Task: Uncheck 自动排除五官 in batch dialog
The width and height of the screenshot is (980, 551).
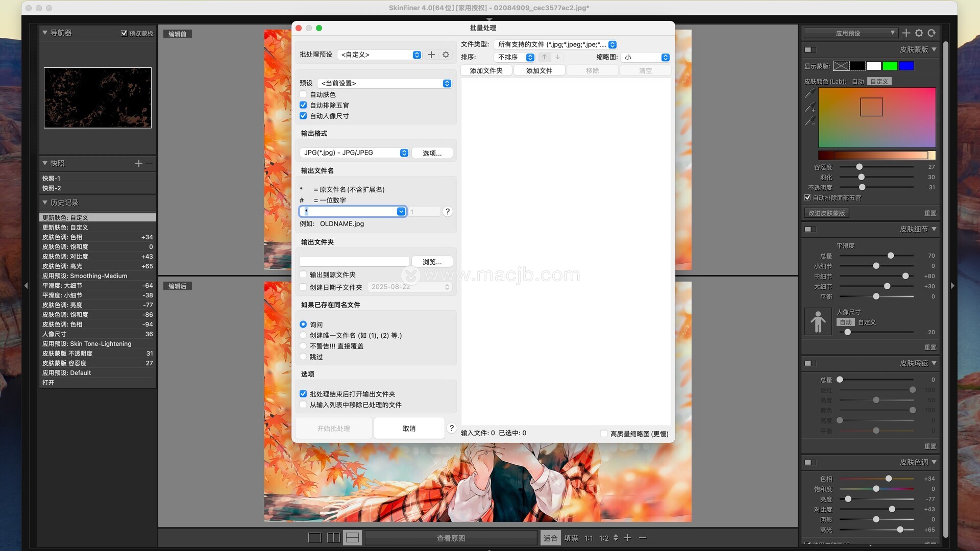Action: pyautogui.click(x=303, y=105)
